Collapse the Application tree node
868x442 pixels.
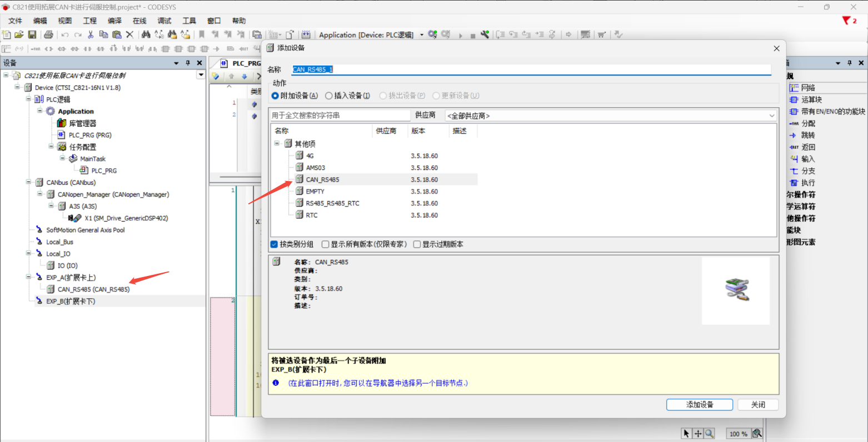coord(40,111)
